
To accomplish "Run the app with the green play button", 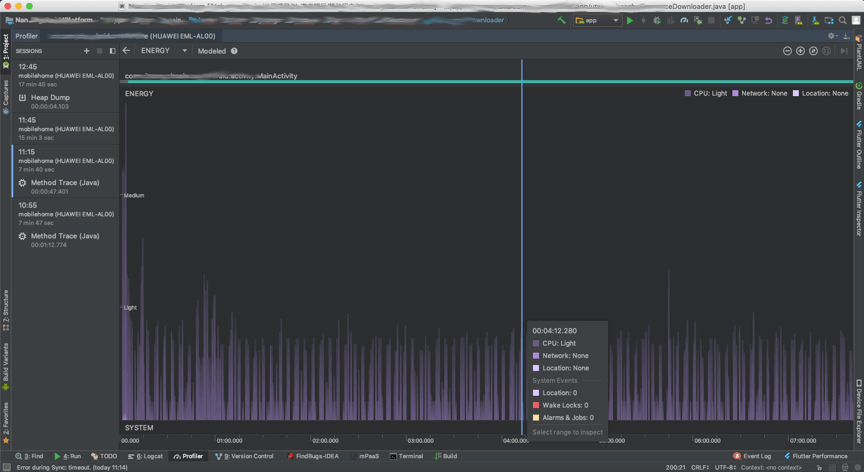I will tap(630, 20).
